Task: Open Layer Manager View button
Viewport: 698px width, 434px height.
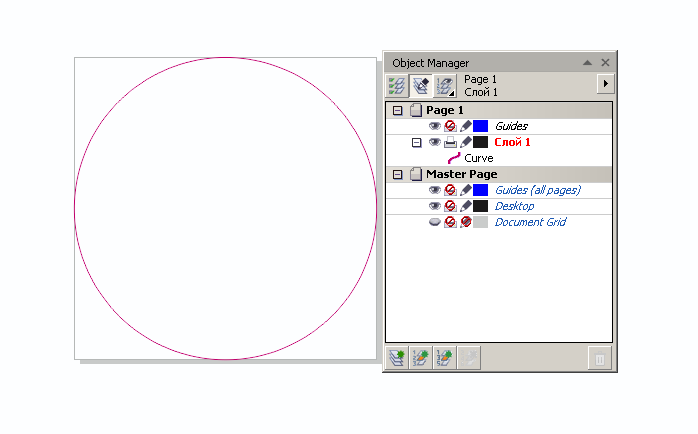Action: point(445,85)
